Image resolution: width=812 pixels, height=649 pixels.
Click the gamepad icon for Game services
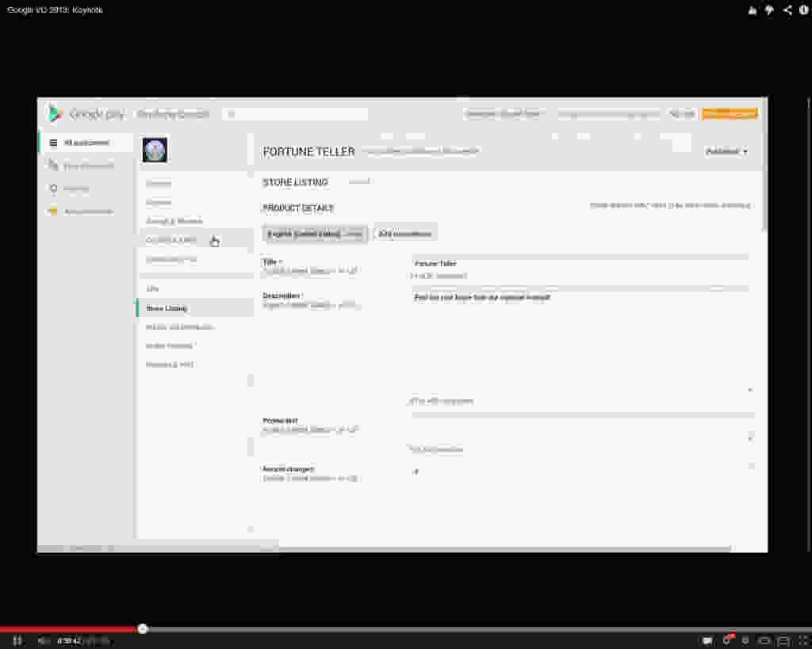53,166
